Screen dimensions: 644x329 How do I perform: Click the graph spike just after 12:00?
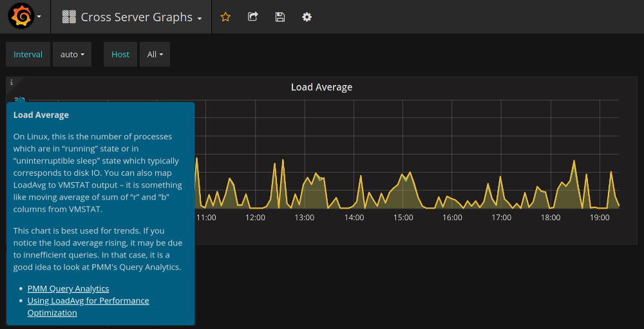274,164
